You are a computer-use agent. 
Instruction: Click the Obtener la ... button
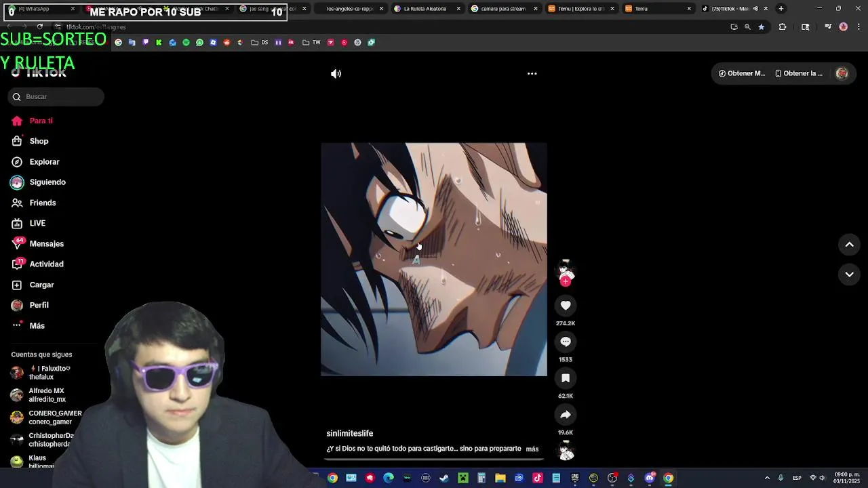[x=799, y=73]
